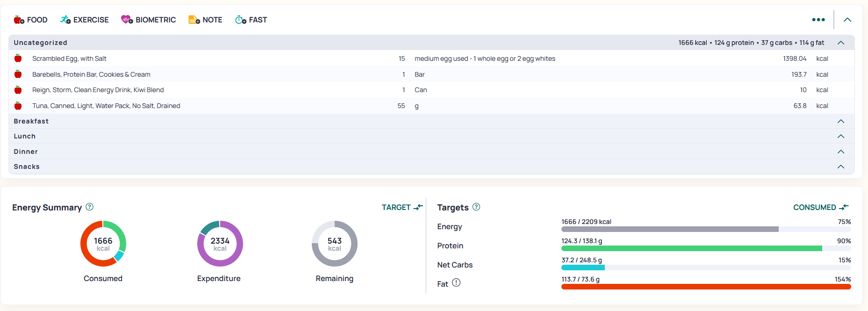Click the 63.8 kcal value
The image size is (868, 311).
800,106
